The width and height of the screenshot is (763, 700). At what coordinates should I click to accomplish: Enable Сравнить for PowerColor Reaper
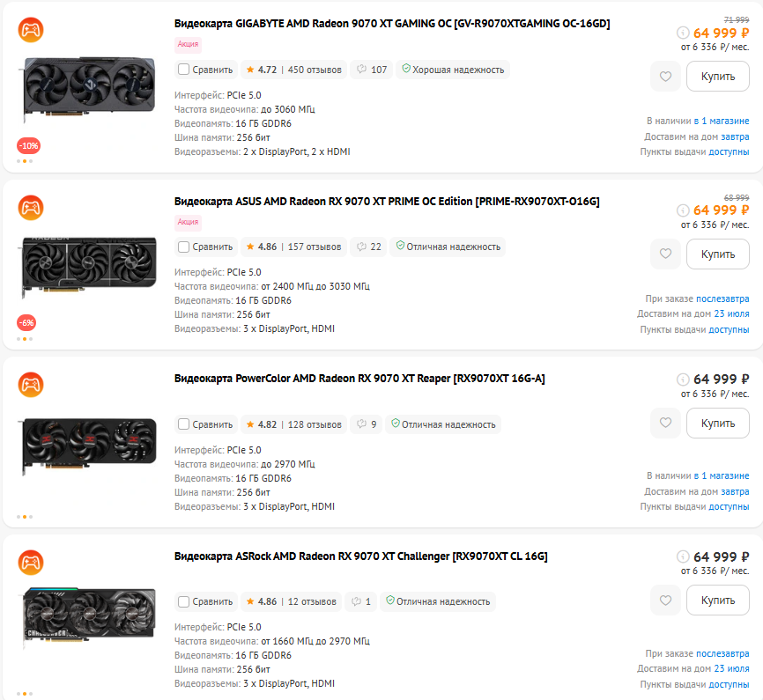(x=183, y=424)
